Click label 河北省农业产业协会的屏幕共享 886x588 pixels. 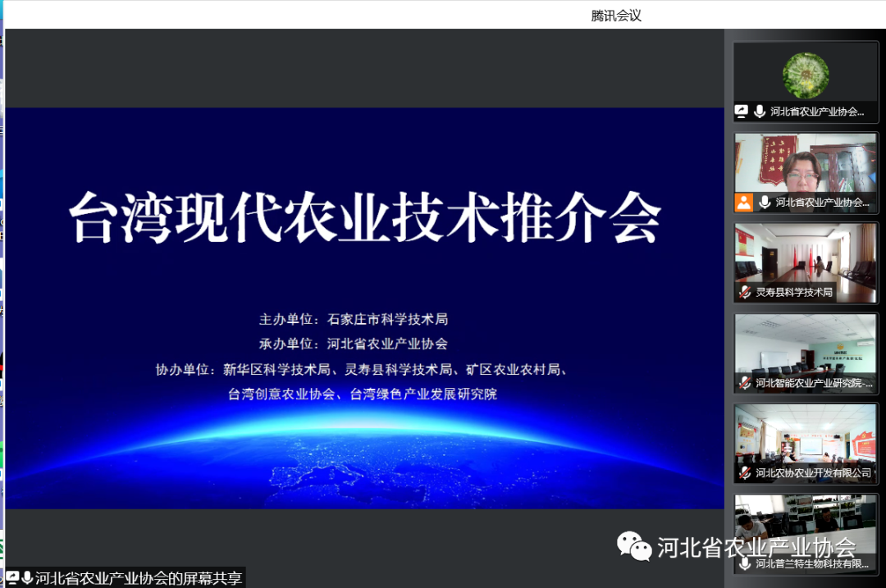click(x=139, y=578)
